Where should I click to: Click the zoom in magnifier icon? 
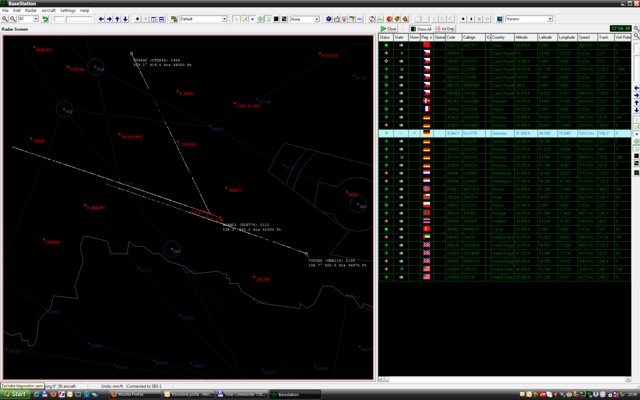point(5,19)
